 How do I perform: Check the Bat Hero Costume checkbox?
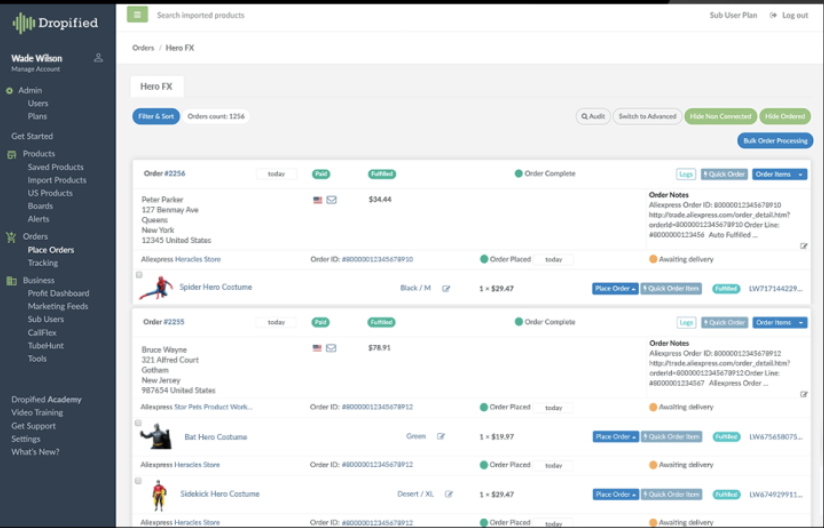point(139,423)
